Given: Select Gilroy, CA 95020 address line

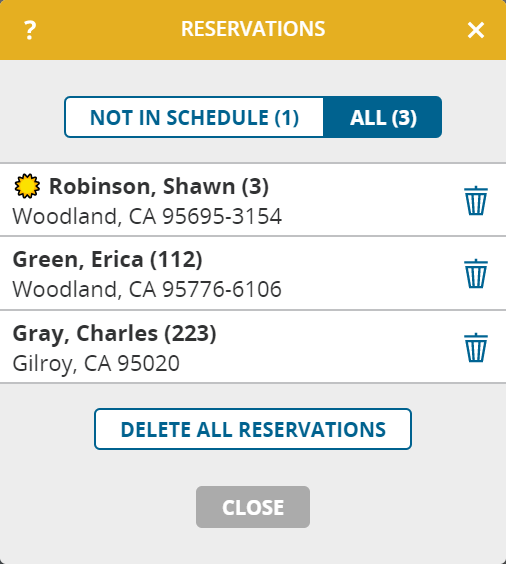Looking at the screenshot, I should [x=96, y=363].
